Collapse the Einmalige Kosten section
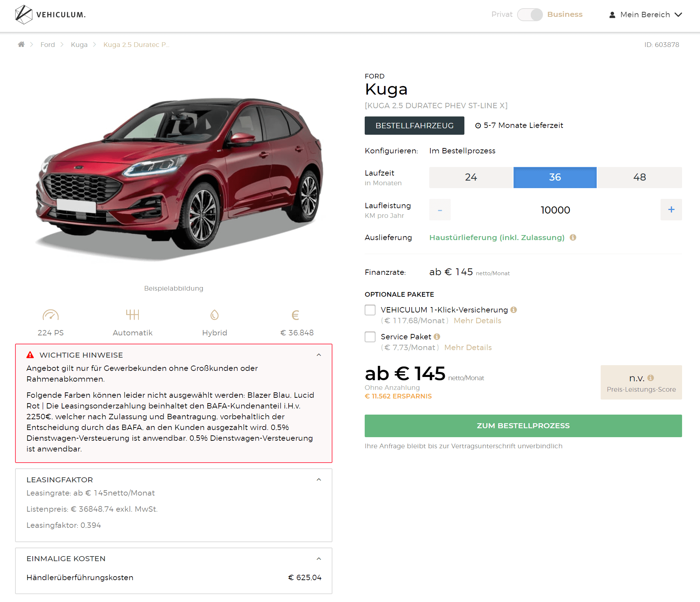Screen dimensions: 700x602 tap(319, 559)
